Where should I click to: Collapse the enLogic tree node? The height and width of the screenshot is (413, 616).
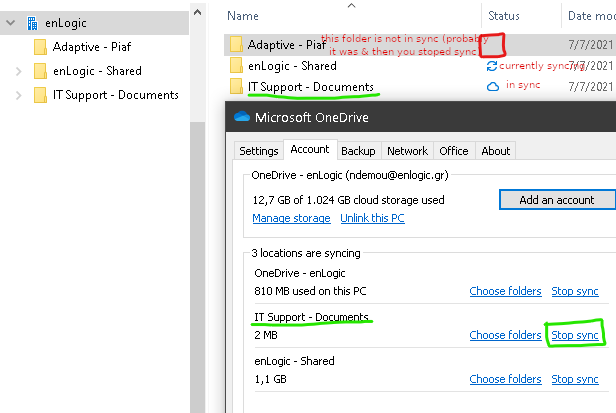tap(11, 23)
